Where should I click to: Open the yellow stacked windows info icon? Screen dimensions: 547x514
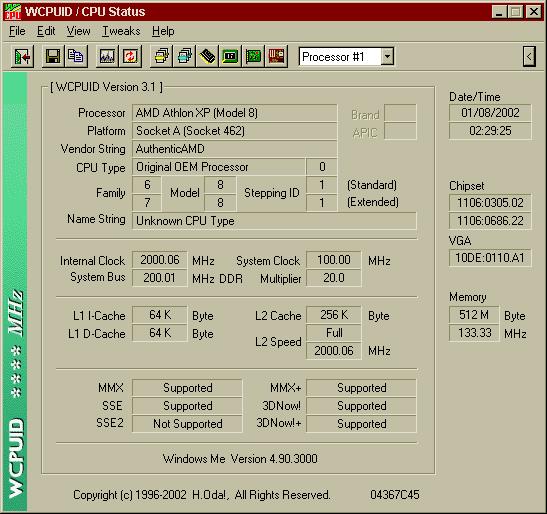pyautogui.click(x=161, y=56)
